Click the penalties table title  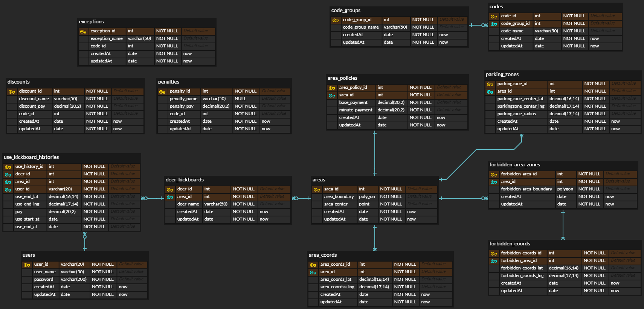(x=169, y=82)
